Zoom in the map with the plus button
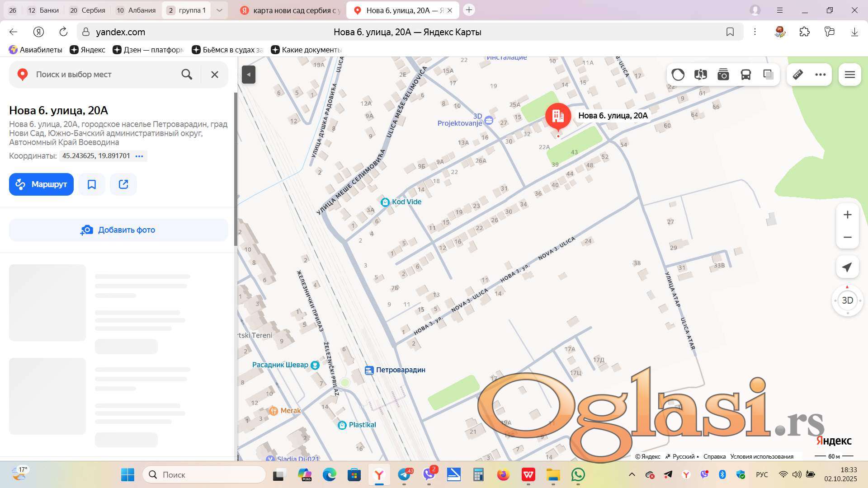 (847, 215)
